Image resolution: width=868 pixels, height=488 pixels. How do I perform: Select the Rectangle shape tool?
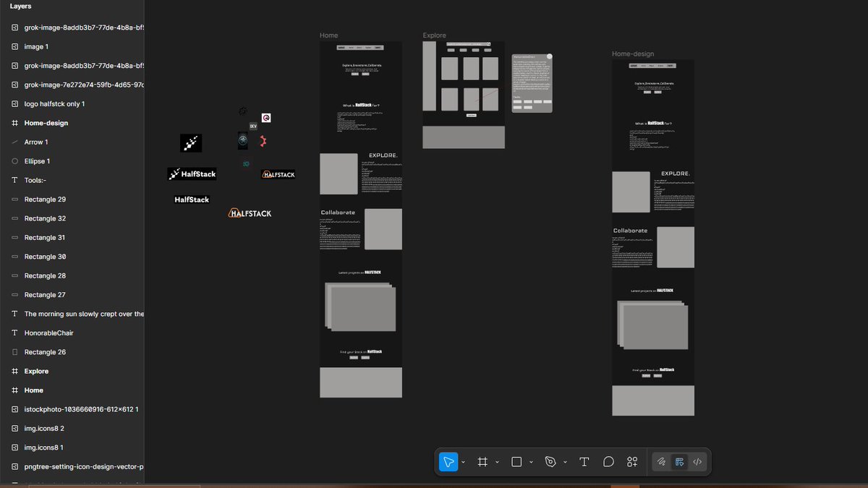[516, 462]
